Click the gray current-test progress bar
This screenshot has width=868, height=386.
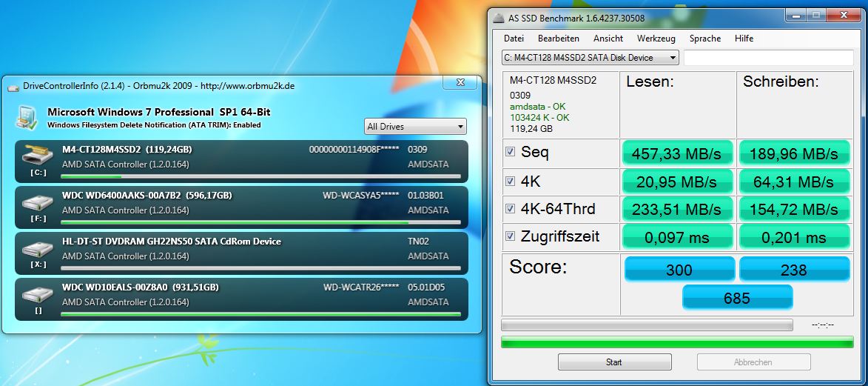[x=647, y=325]
